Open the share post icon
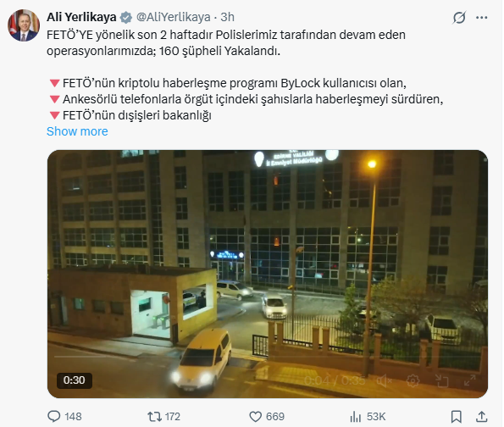This screenshot has width=504, height=427. point(481,417)
